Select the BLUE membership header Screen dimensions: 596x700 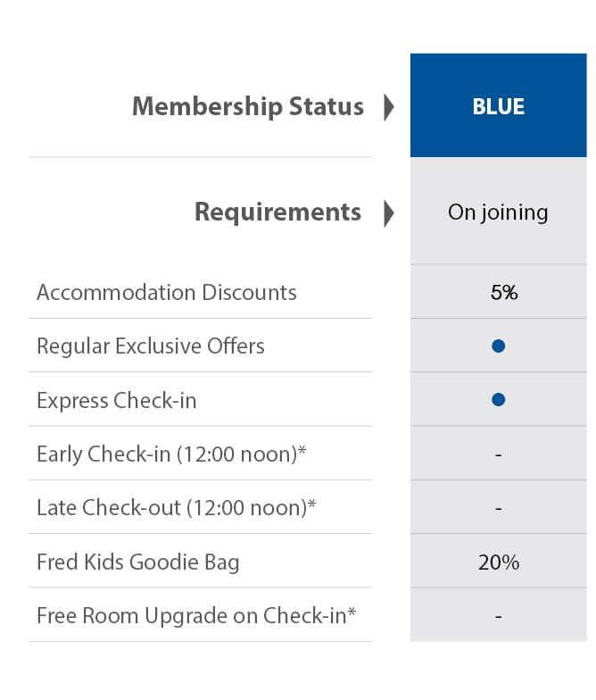point(498,105)
